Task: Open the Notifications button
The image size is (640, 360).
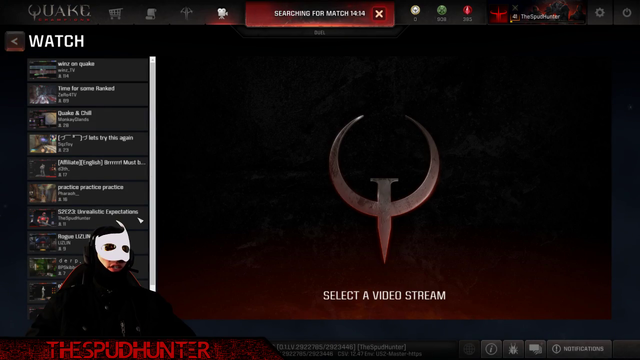Action: (x=579, y=349)
